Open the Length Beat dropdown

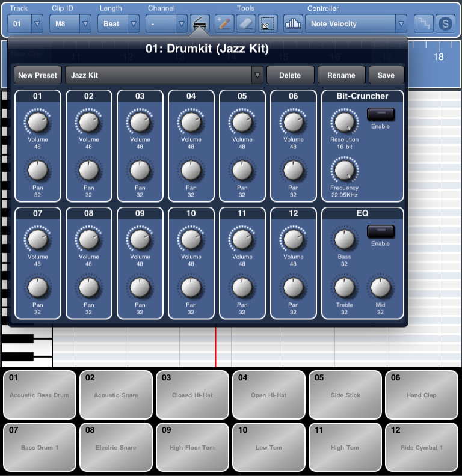click(x=119, y=23)
